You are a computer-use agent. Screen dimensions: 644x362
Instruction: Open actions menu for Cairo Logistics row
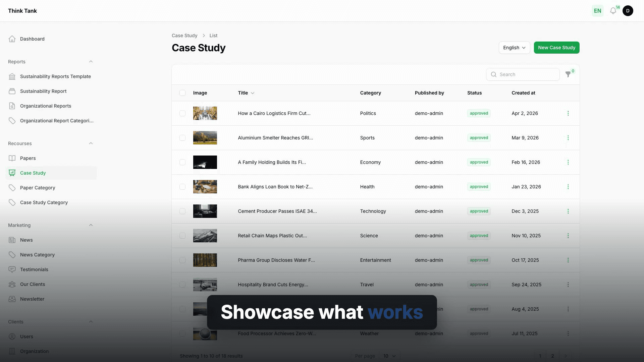[x=568, y=113]
